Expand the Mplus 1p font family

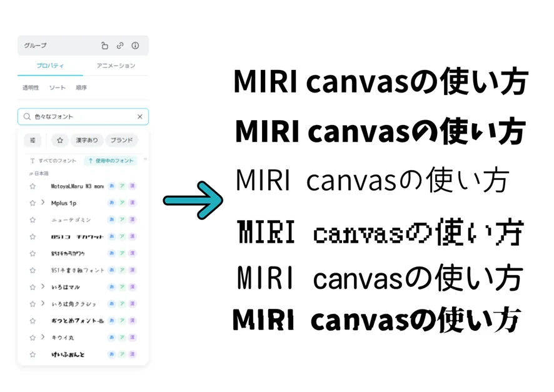43,203
